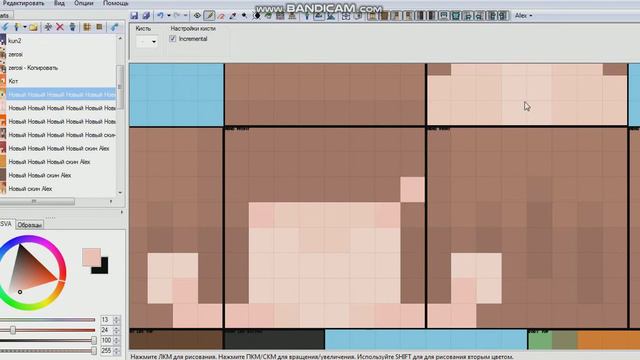640x360 pixels.
Task: Open the Опции menu
Action: tap(84, 3)
